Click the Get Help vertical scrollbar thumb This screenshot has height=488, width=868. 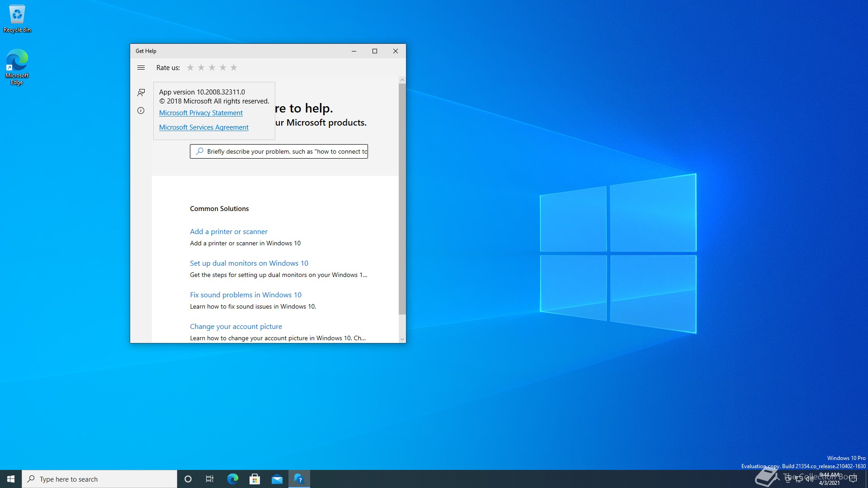coord(402,199)
